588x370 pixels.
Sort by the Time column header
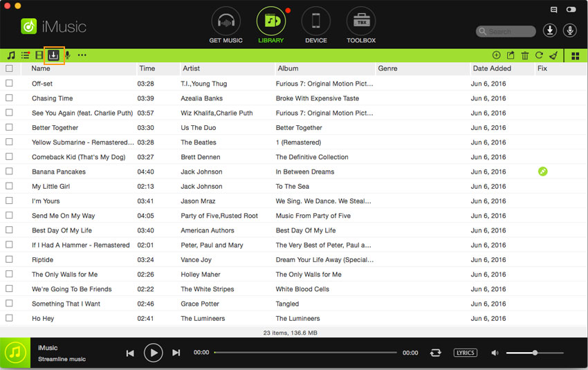click(158, 68)
